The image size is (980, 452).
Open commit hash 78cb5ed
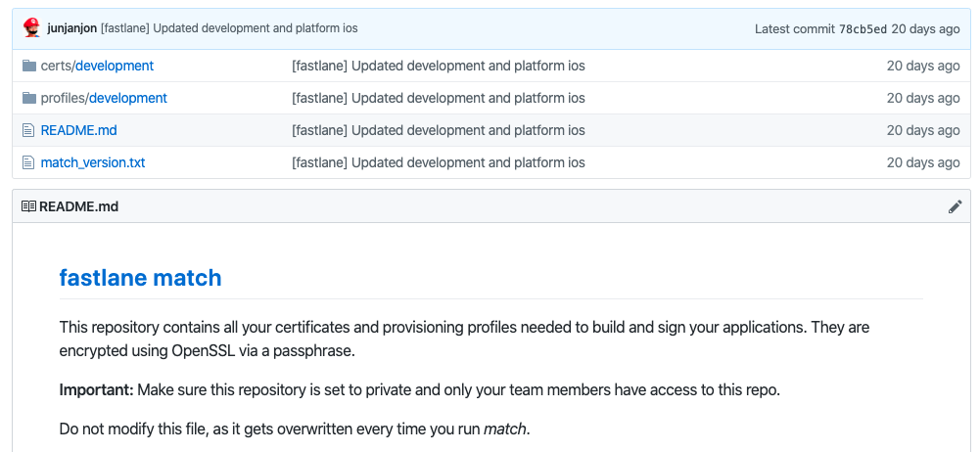click(x=862, y=29)
